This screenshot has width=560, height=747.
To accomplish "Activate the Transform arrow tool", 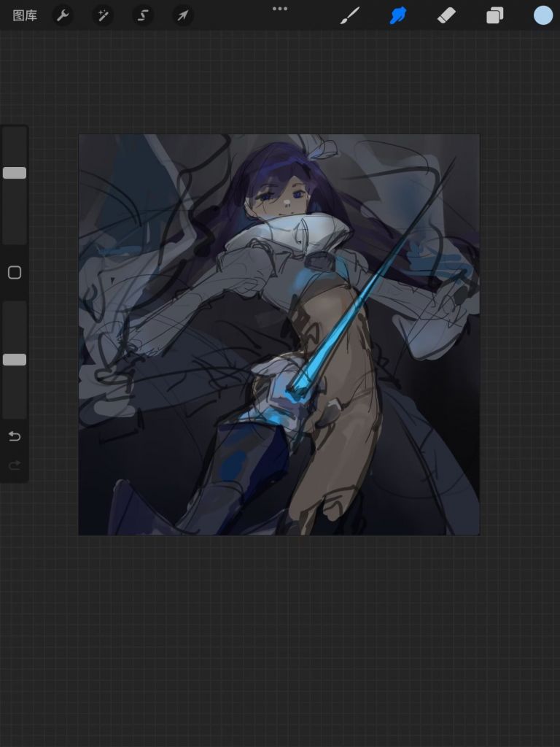I will click(x=182, y=15).
